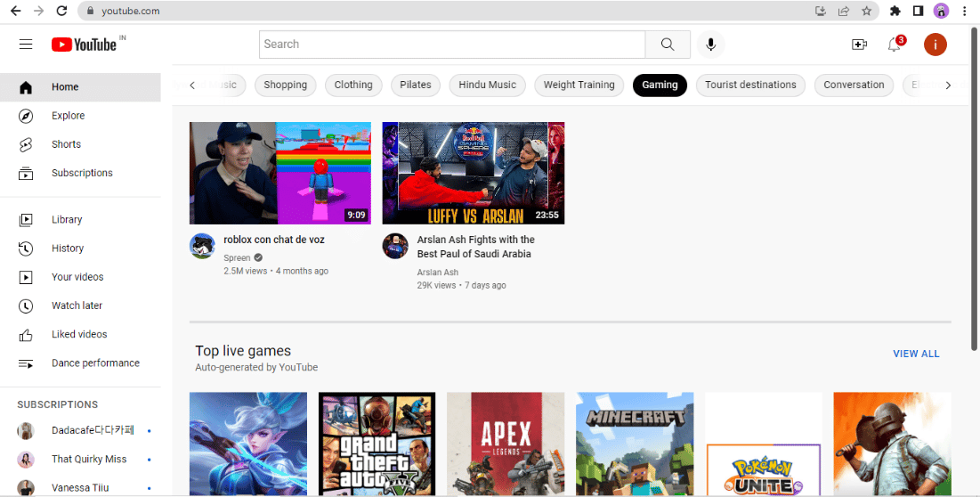The width and height of the screenshot is (980, 497).
Task: Open Arslan Ash Fights video title
Action: tap(476, 247)
